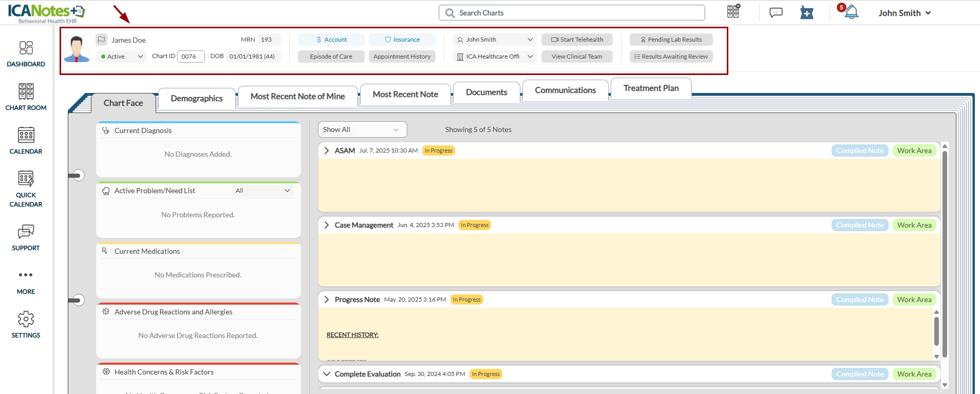Open Compiled Note for Progress Note
980x394 pixels.
point(860,299)
